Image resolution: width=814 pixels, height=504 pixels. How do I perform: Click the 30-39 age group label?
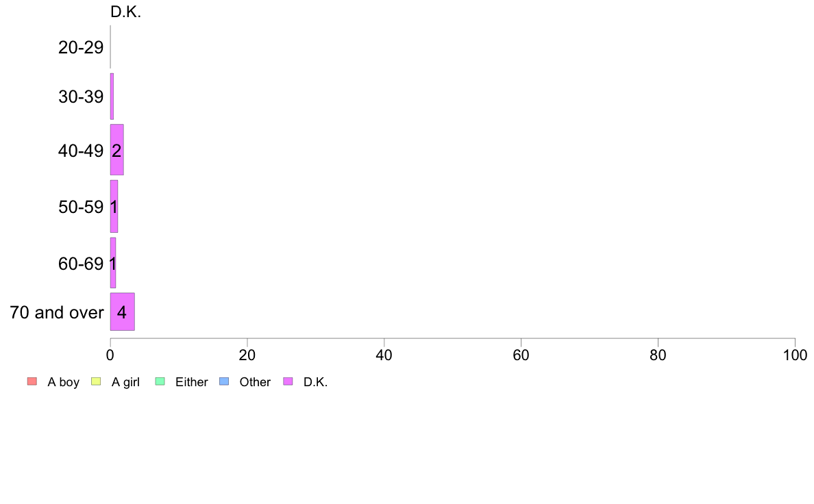pos(81,97)
